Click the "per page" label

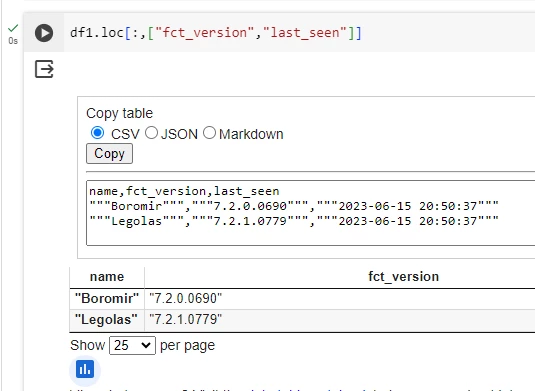pyautogui.click(x=187, y=346)
